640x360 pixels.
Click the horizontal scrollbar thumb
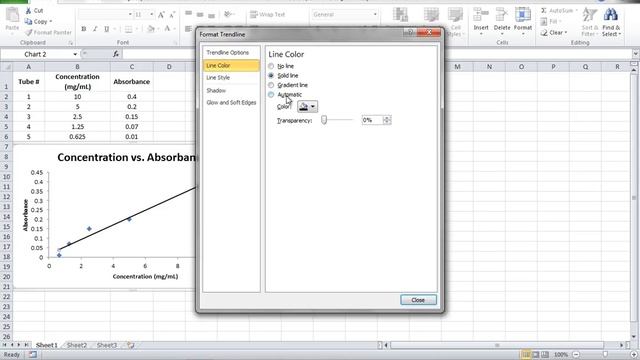click(x=497, y=345)
